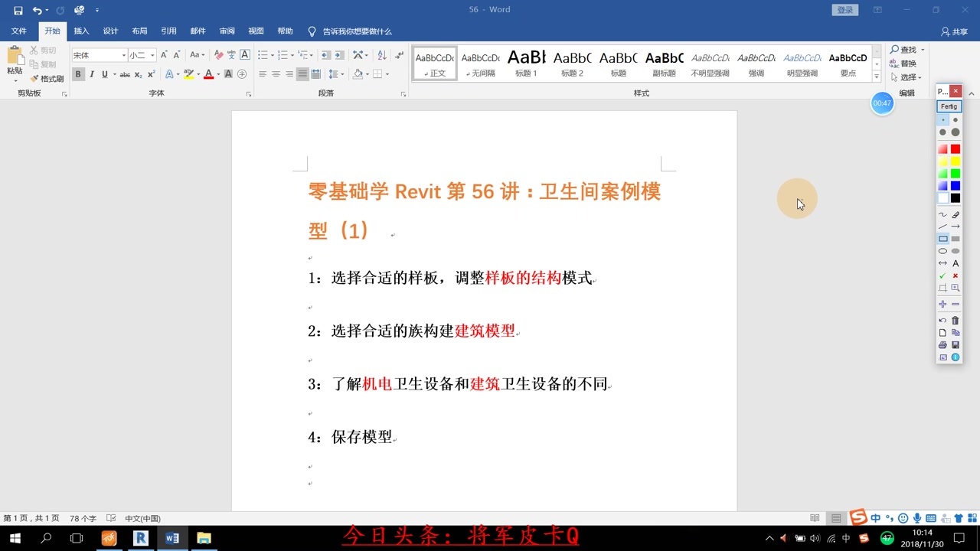The image size is (980, 551).
Task: Click the Phonetic Guide (拼音) icon
Action: click(232, 55)
